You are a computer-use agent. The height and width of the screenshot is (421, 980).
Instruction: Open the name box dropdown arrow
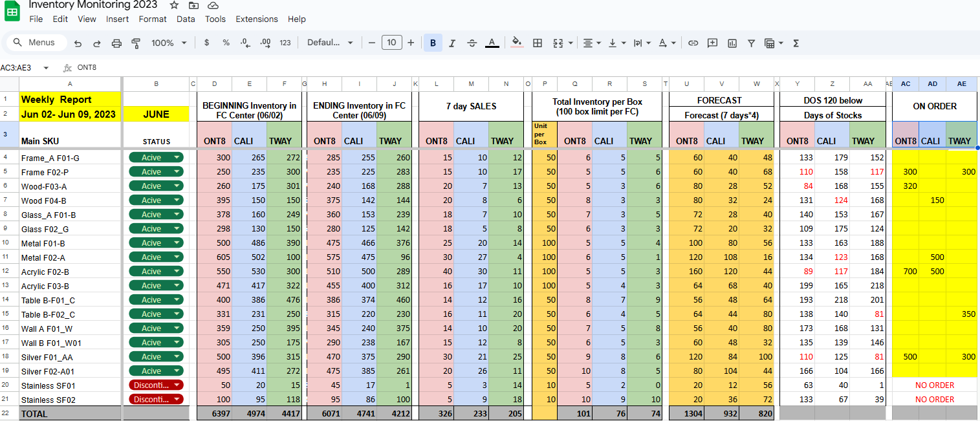pos(46,67)
